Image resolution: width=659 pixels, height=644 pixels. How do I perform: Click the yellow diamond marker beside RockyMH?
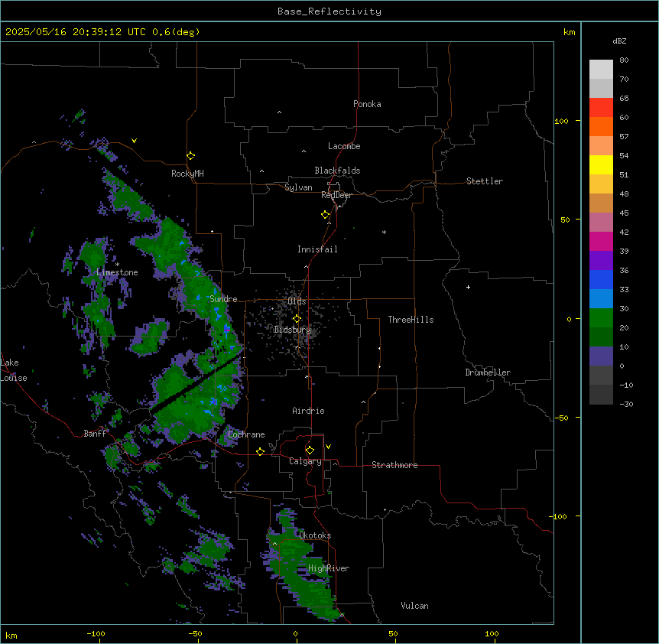[190, 156]
